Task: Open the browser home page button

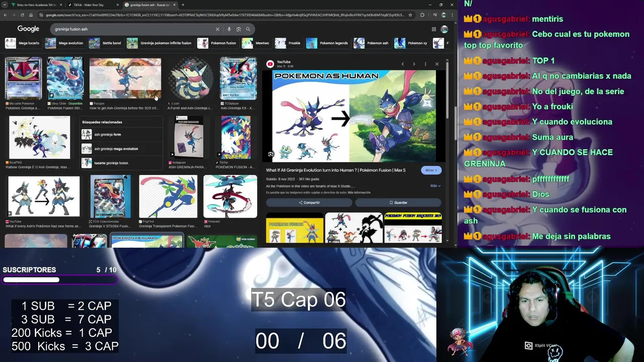Action: click(x=31, y=15)
